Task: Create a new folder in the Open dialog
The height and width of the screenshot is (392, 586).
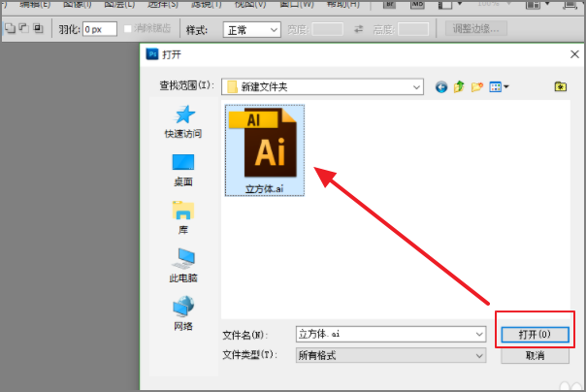Action: tap(477, 87)
